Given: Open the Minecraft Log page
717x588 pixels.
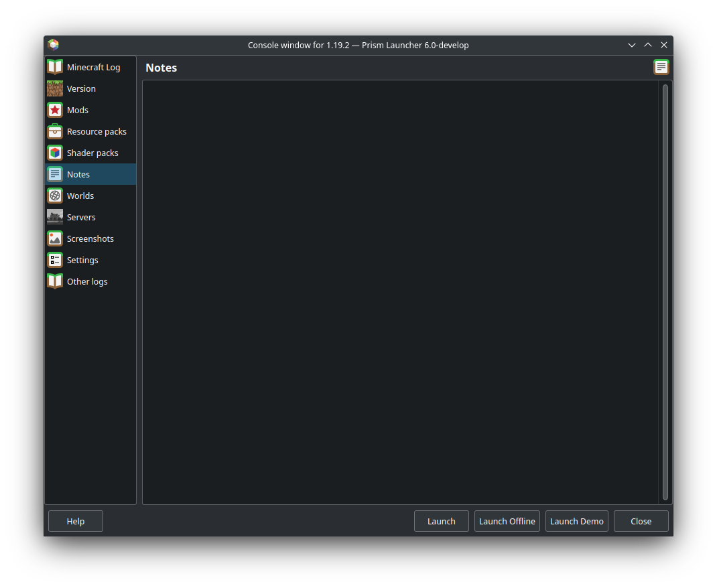Looking at the screenshot, I should [90, 67].
